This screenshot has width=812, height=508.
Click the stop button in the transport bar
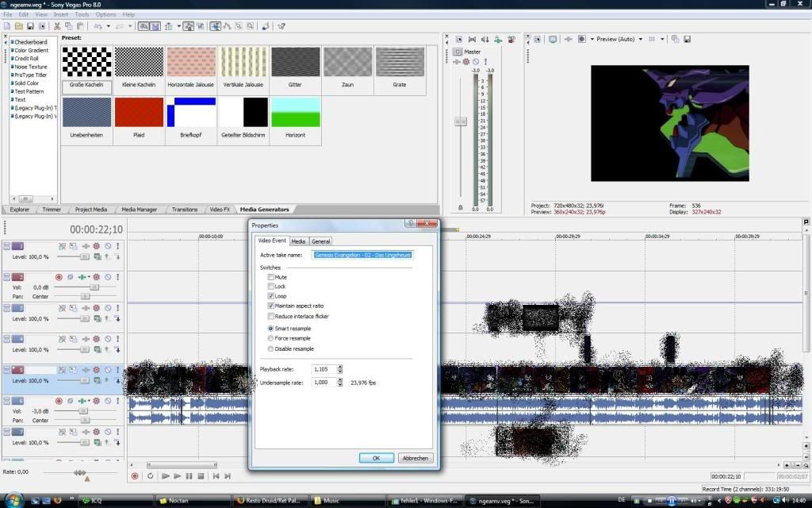tap(201, 476)
